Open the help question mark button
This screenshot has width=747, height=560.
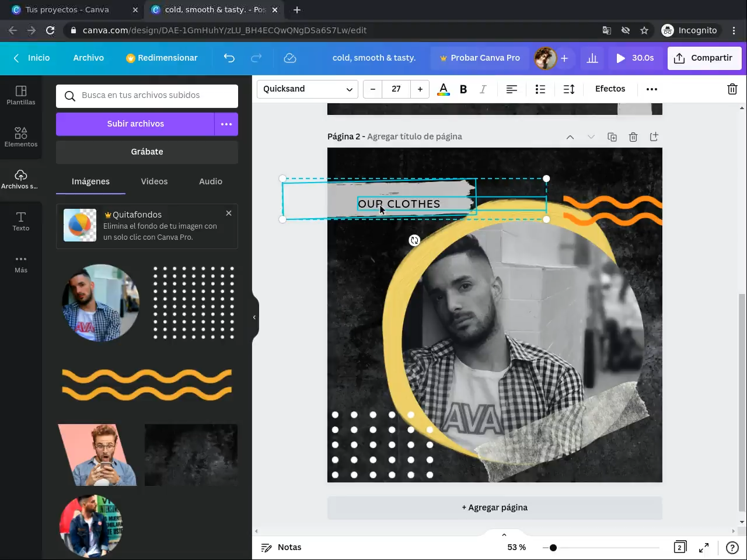coord(732,547)
